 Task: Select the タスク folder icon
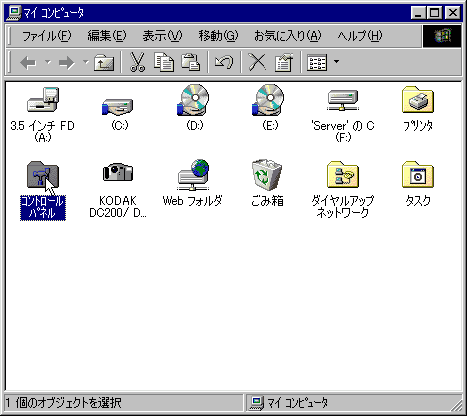pos(418,175)
